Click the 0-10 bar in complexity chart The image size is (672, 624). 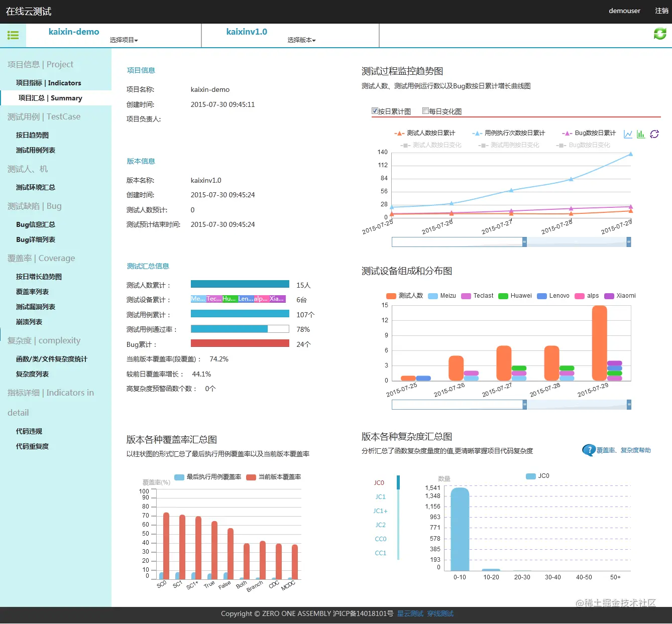[460, 529]
